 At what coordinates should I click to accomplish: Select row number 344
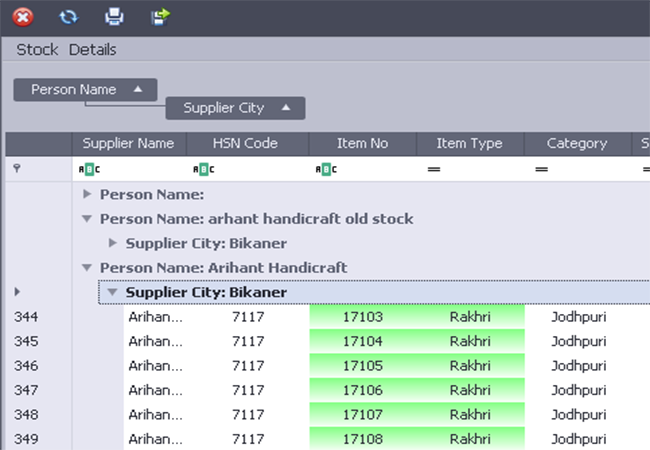point(26,317)
